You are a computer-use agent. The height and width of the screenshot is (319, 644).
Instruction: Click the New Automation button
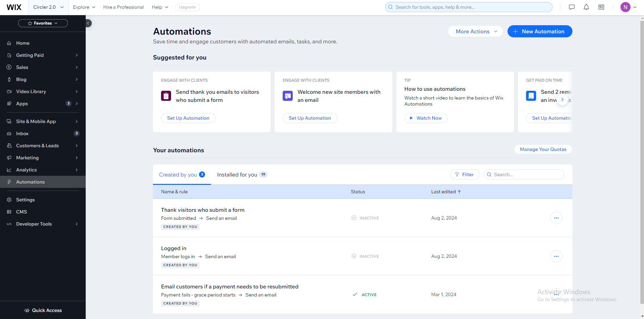(539, 31)
